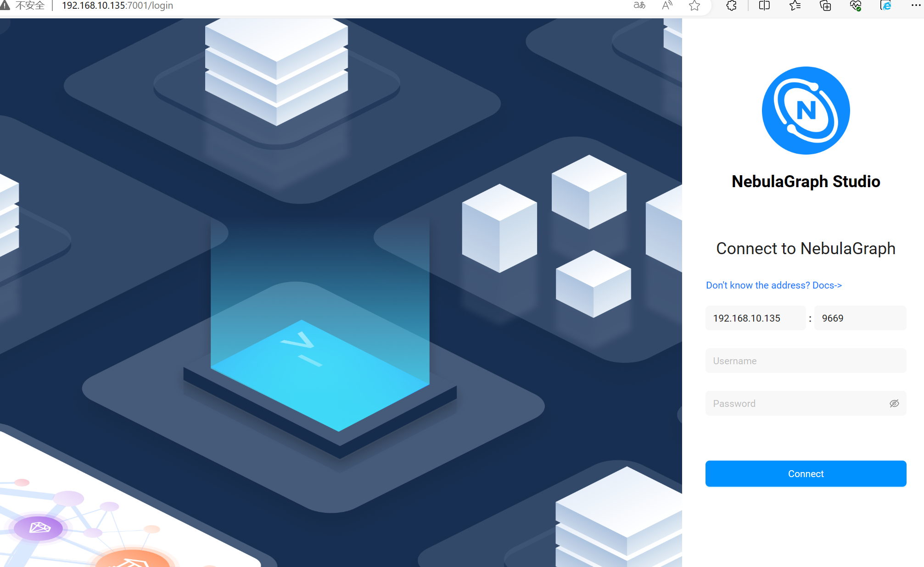Click the Connect button

(806, 474)
